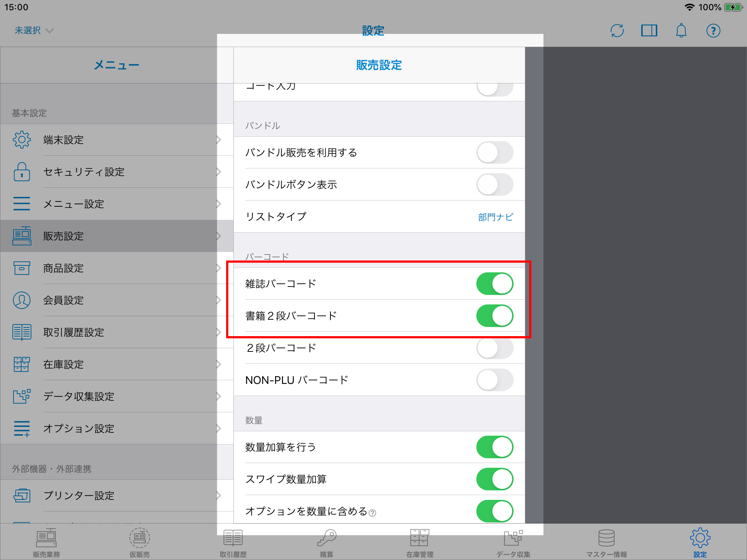The width and height of the screenshot is (747, 560).
Task: Expand プリンター設定 row chevron
Action: coord(218,495)
